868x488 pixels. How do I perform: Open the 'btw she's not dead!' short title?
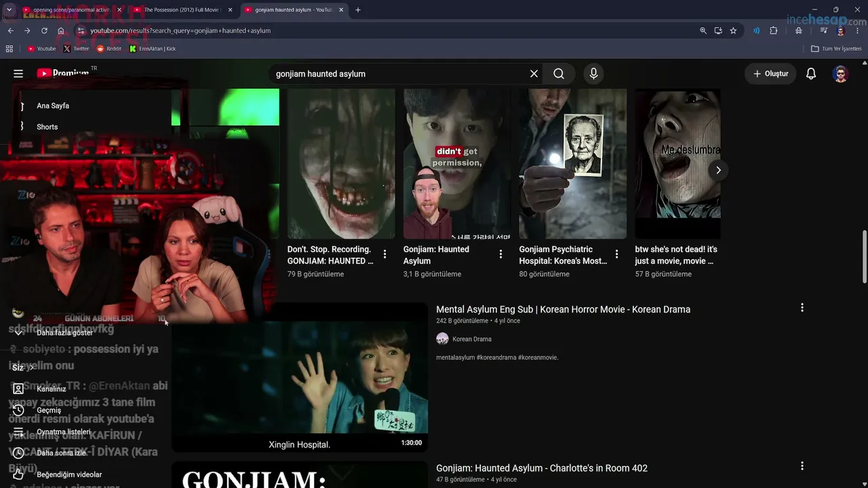tap(676, 255)
